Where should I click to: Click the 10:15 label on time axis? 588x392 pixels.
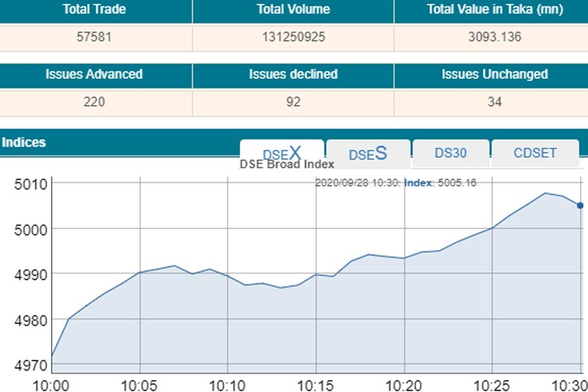click(316, 383)
